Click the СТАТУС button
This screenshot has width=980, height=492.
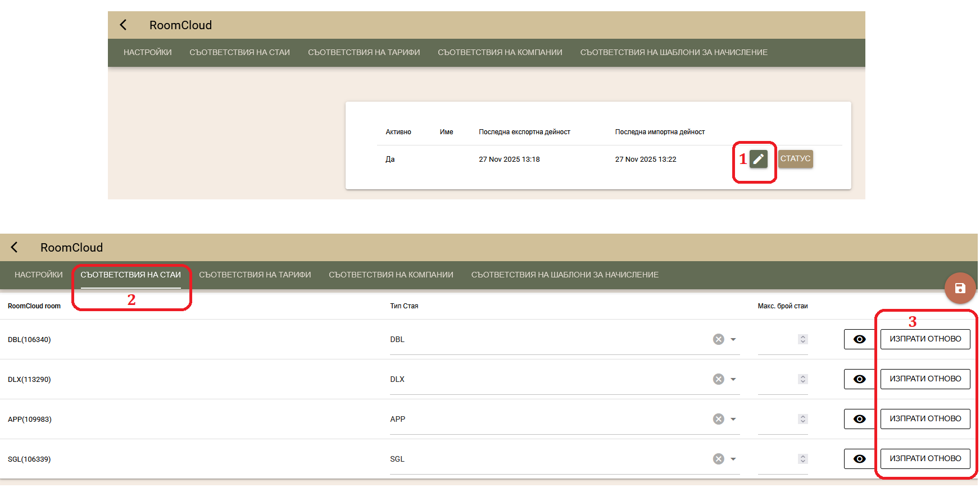[x=796, y=159]
